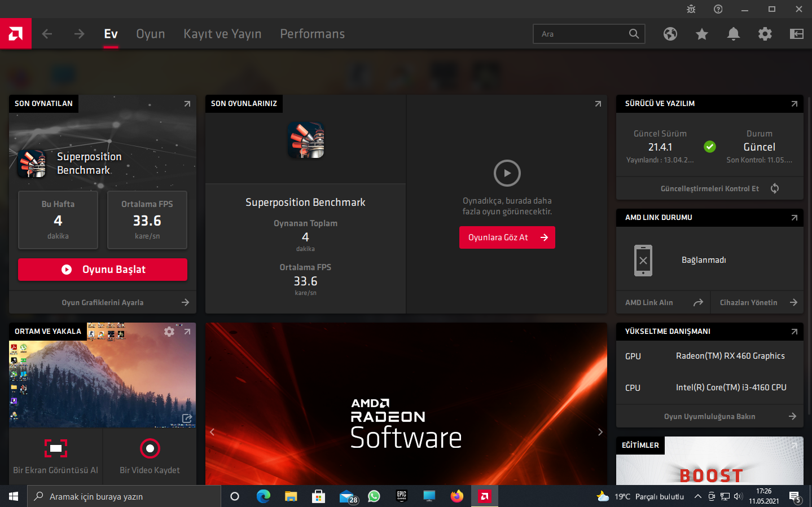
Task: Click the Ortalama FPS 33.6 tile
Action: pos(147,220)
